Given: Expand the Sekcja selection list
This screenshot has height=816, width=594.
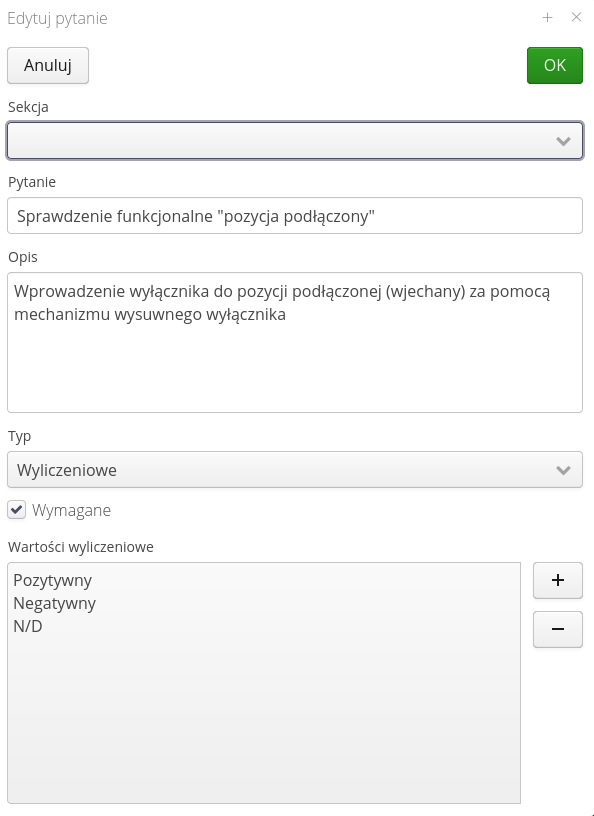Looking at the screenshot, I should pyautogui.click(x=295, y=140).
